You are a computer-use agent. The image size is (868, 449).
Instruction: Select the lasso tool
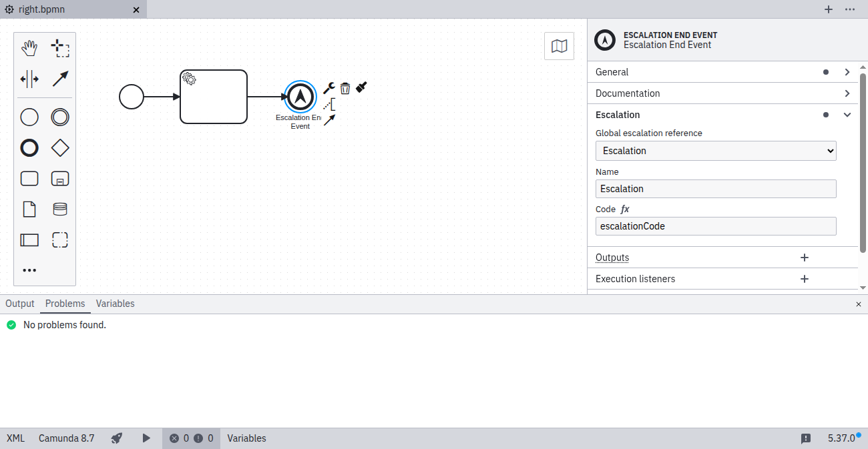[x=60, y=47]
